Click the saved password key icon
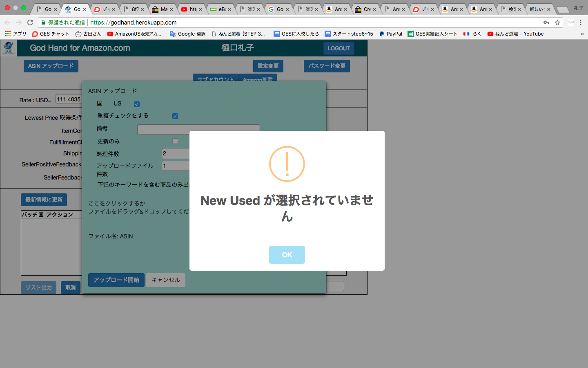Image resolution: width=588 pixels, height=368 pixels. pyautogui.click(x=546, y=22)
